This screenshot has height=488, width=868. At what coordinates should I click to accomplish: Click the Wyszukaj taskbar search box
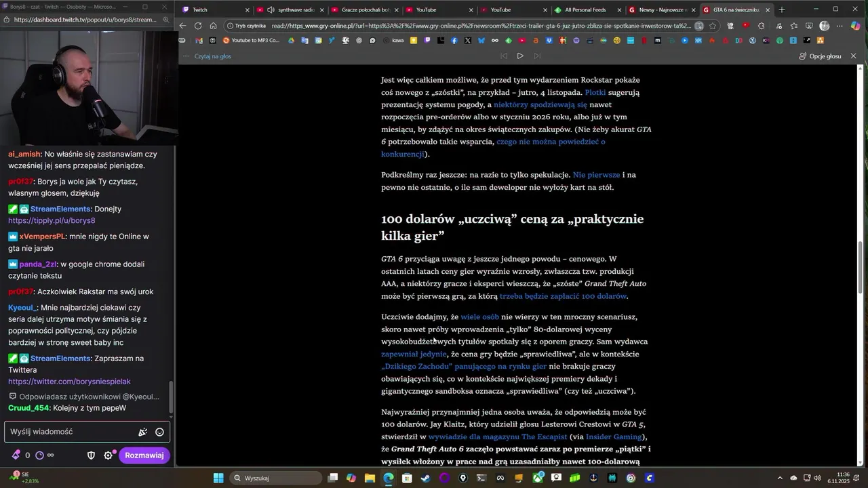click(x=276, y=478)
